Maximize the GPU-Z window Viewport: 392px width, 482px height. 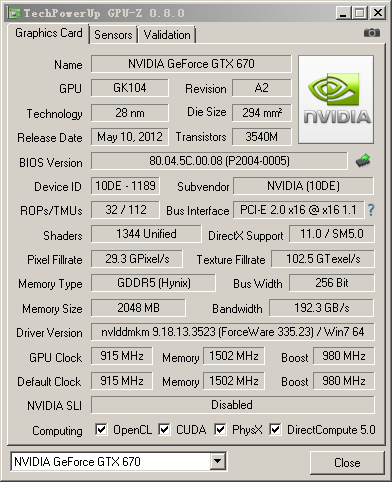point(360,13)
